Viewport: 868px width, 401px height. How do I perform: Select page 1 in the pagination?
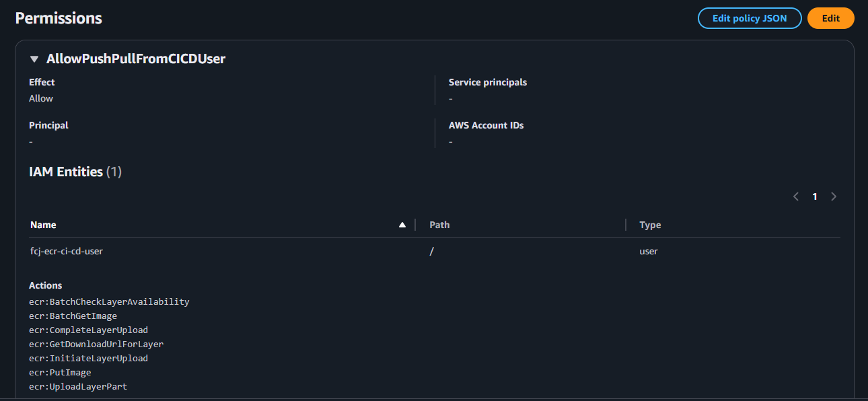815,196
